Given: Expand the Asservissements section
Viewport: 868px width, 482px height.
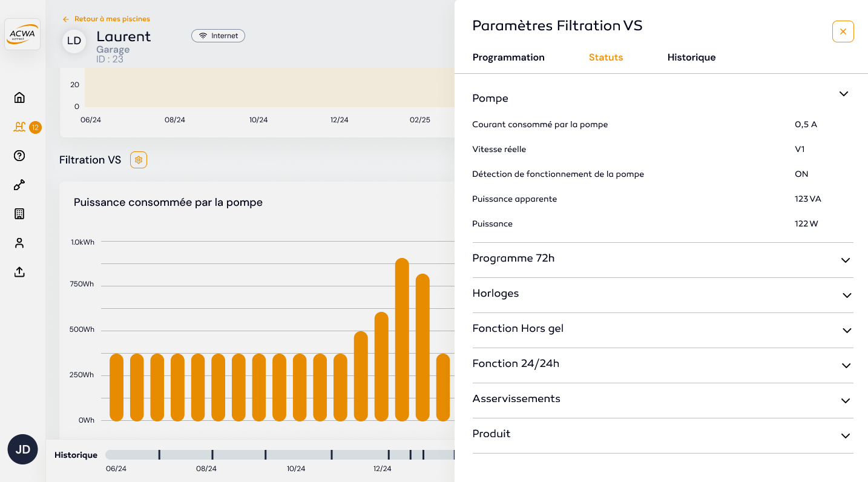Looking at the screenshot, I should (846, 401).
